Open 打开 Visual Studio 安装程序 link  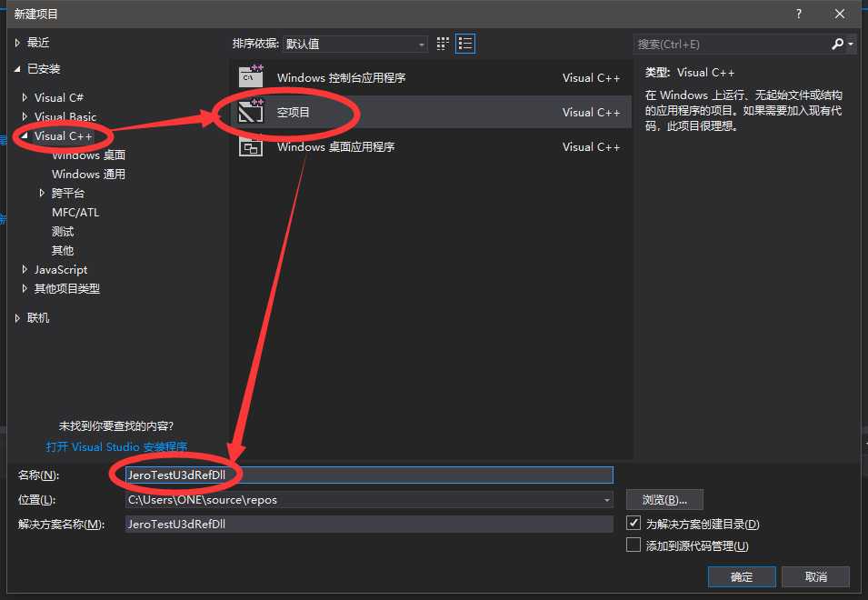117,446
